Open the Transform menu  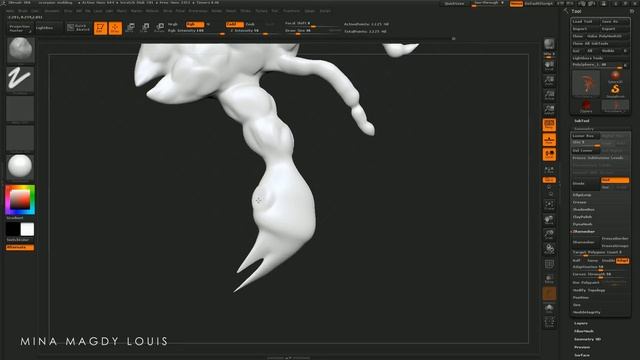pyautogui.click(x=291, y=11)
